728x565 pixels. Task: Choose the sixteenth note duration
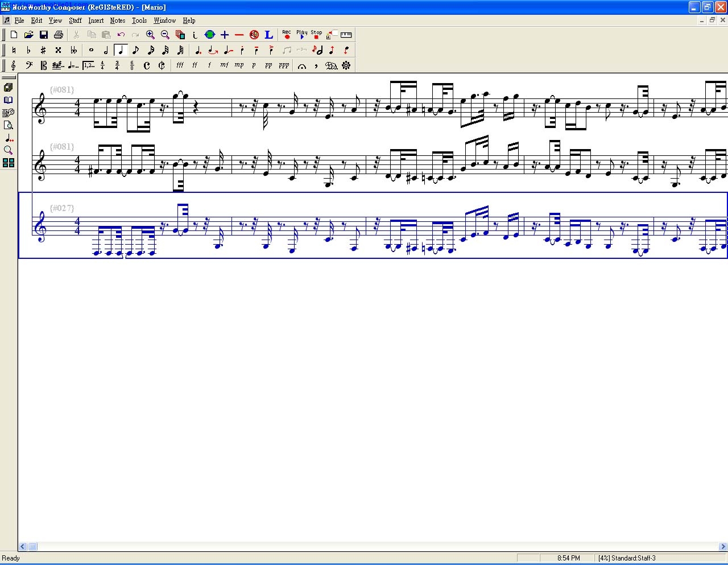point(151,50)
